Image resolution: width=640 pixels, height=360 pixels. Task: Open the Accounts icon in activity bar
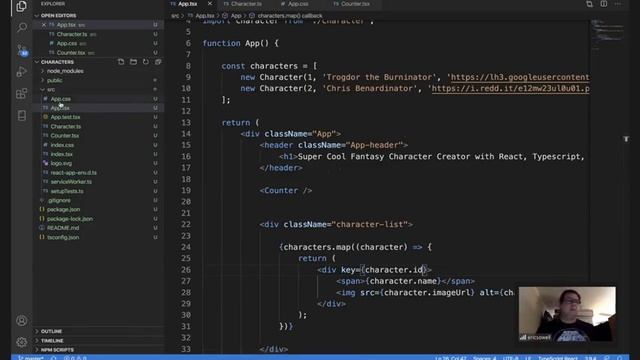(22, 320)
